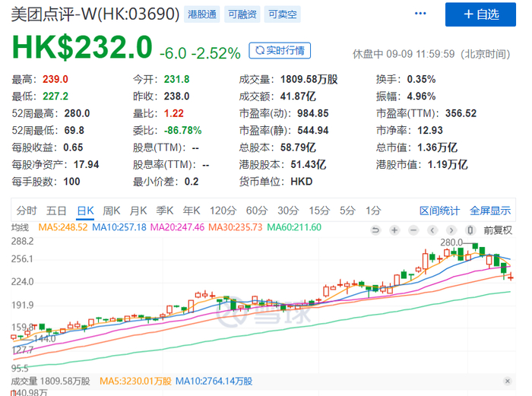
Task: Zoom out chart with minus icon
Action: 413,230
